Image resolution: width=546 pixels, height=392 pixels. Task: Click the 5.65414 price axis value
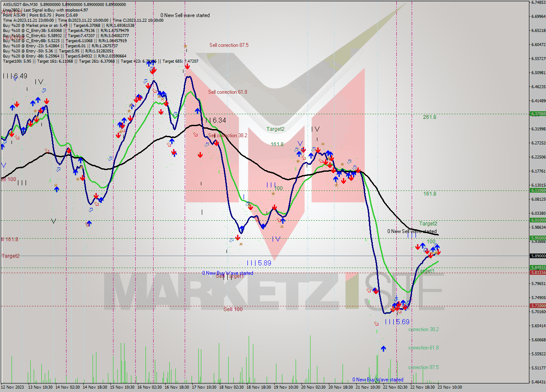[538, 326]
